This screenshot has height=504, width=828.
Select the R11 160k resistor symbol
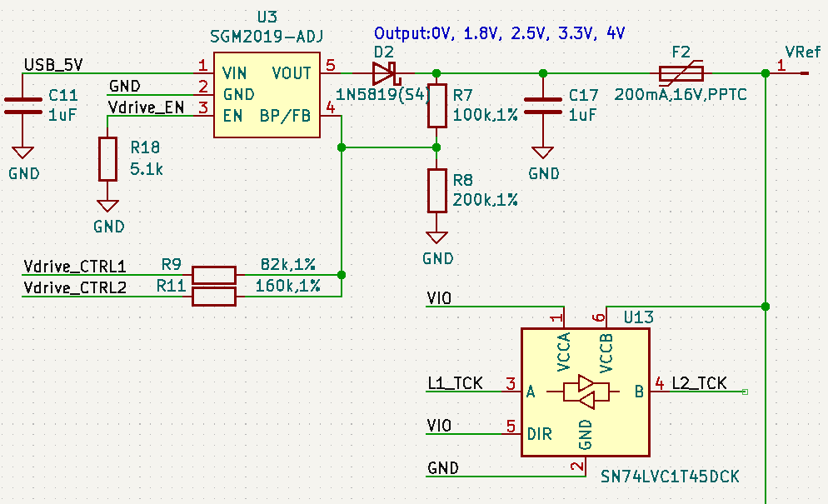pos(214,296)
